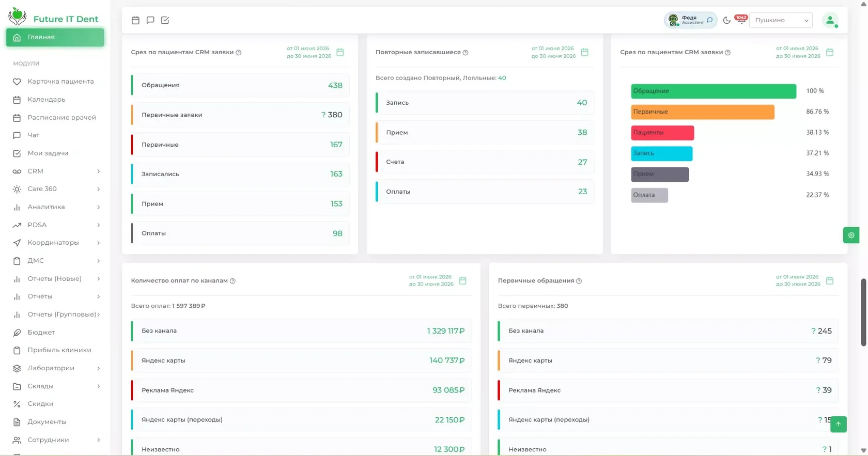
Task: Open the user profile avatar icon
Action: coord(830,20)
